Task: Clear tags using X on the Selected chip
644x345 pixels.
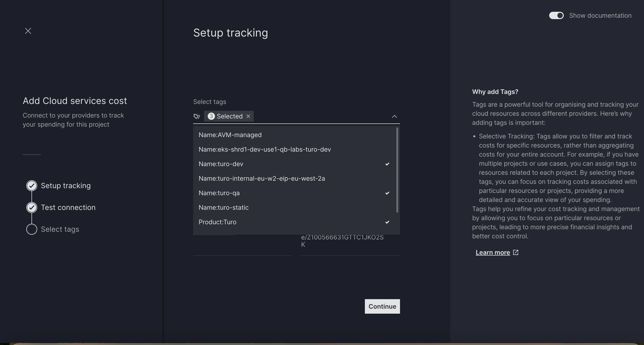Action: pos(248,116)
